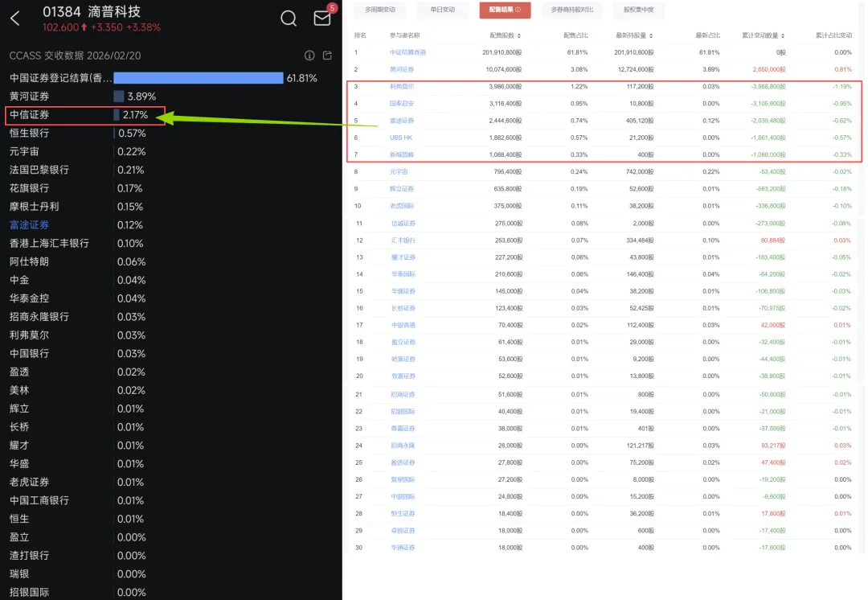The width and height of the screenshot is (868, 600).
Task: Tap the back arrow beside 01384 滴普科技
Action: (x=15, y=18)
